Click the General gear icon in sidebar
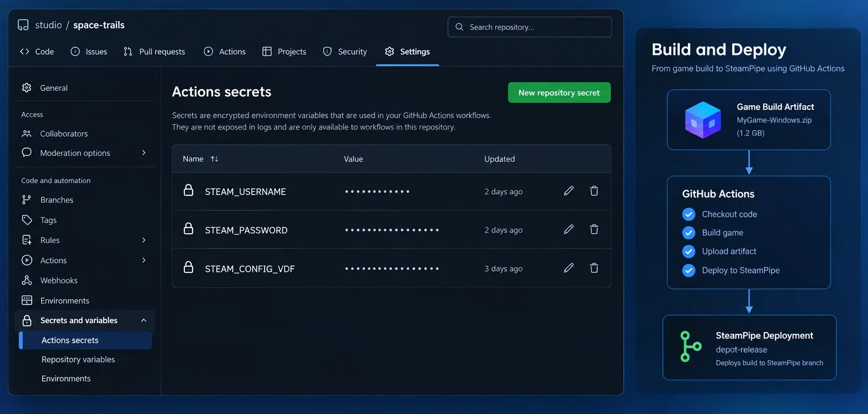 click(27, 87)
